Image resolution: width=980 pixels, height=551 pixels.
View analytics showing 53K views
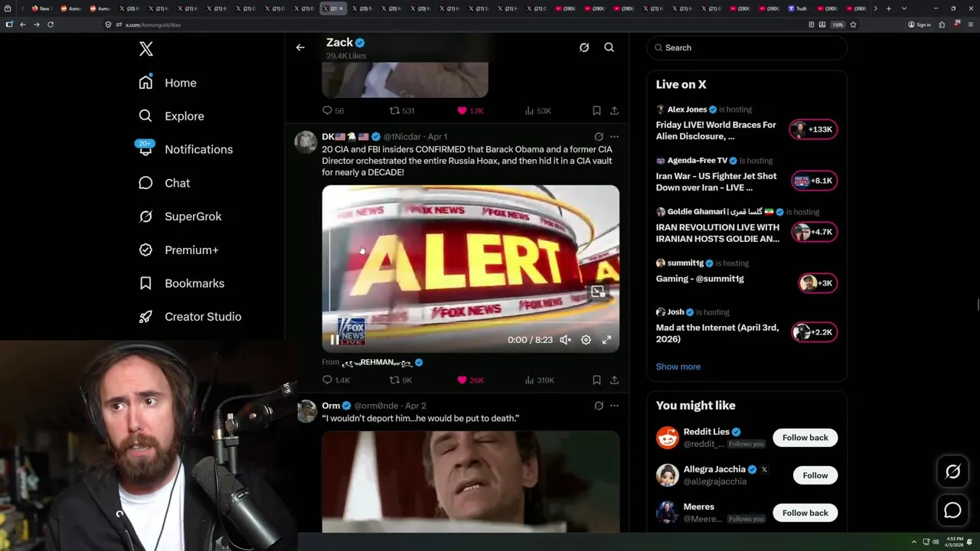pos(537,110)
